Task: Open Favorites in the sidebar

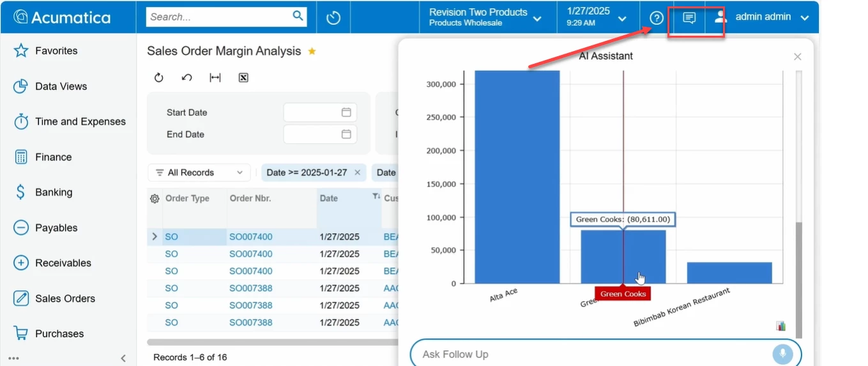Action: point(56,50)
